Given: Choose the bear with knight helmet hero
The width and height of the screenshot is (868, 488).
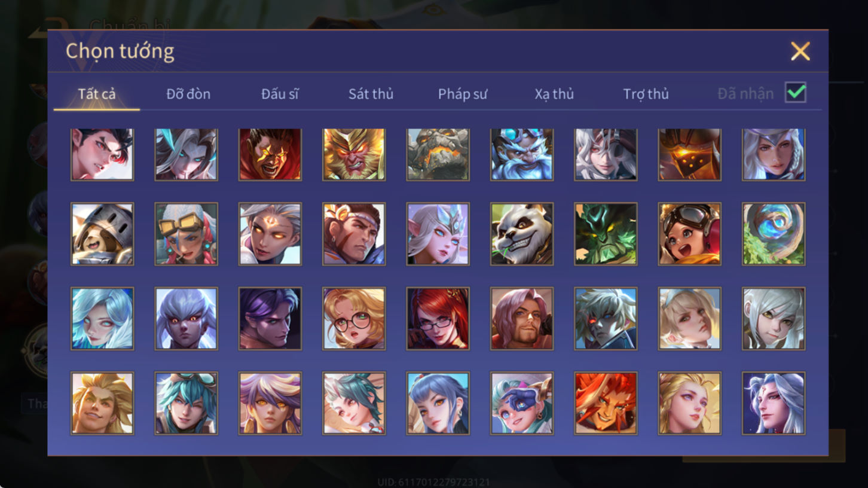Looking at the screenshot, I should (102, 234).
